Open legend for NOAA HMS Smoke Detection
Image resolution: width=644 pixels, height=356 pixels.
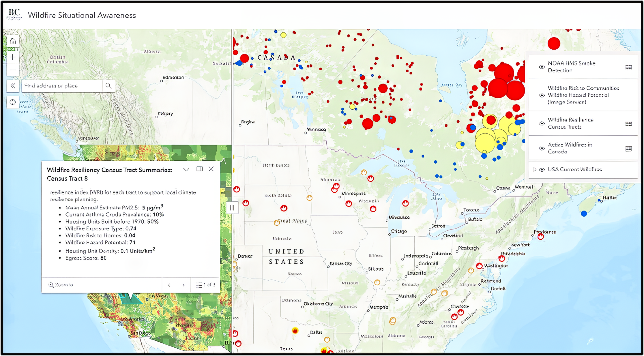coord(629,67)
